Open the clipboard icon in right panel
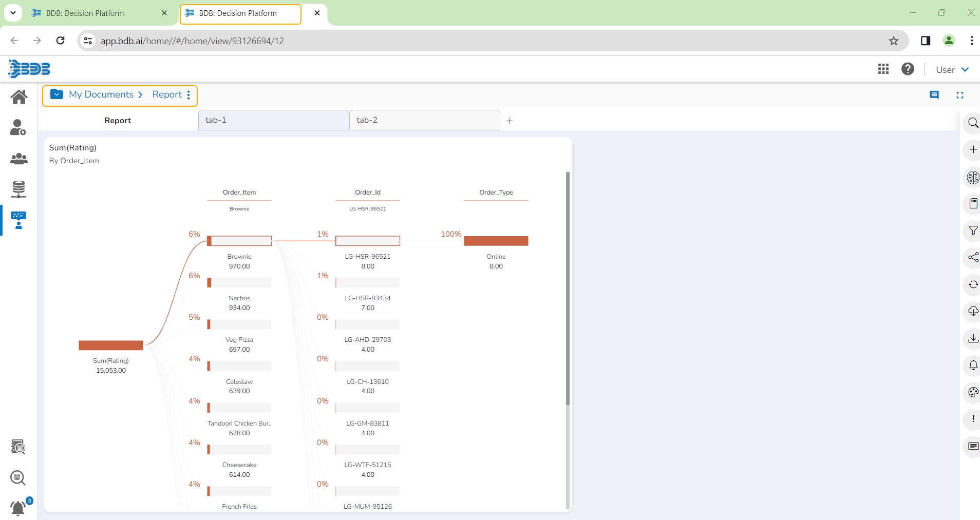Viewport: 980px width, 520px height. (973, 204)
